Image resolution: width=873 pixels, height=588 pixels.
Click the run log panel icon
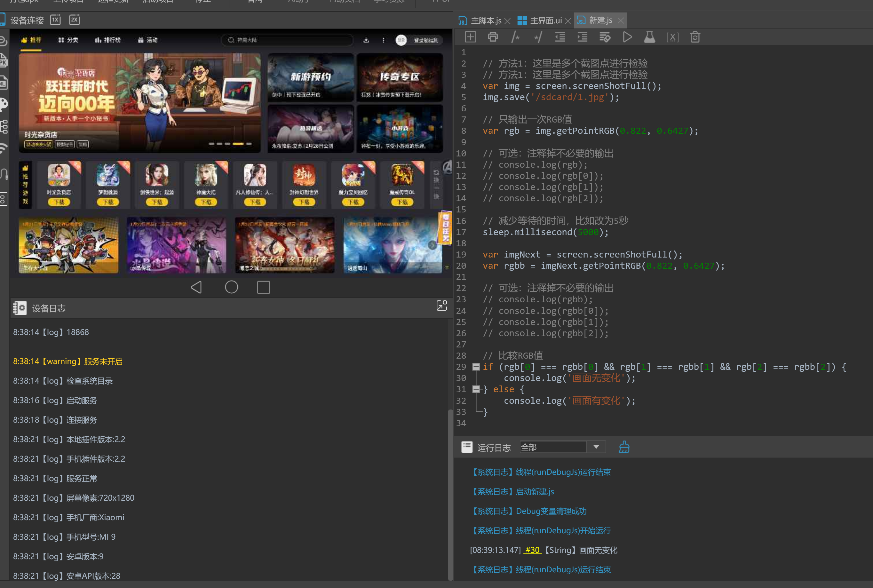[467, 447]
